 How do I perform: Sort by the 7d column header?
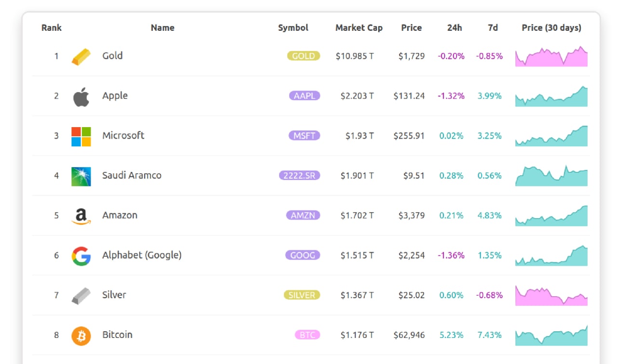(493, 27)
